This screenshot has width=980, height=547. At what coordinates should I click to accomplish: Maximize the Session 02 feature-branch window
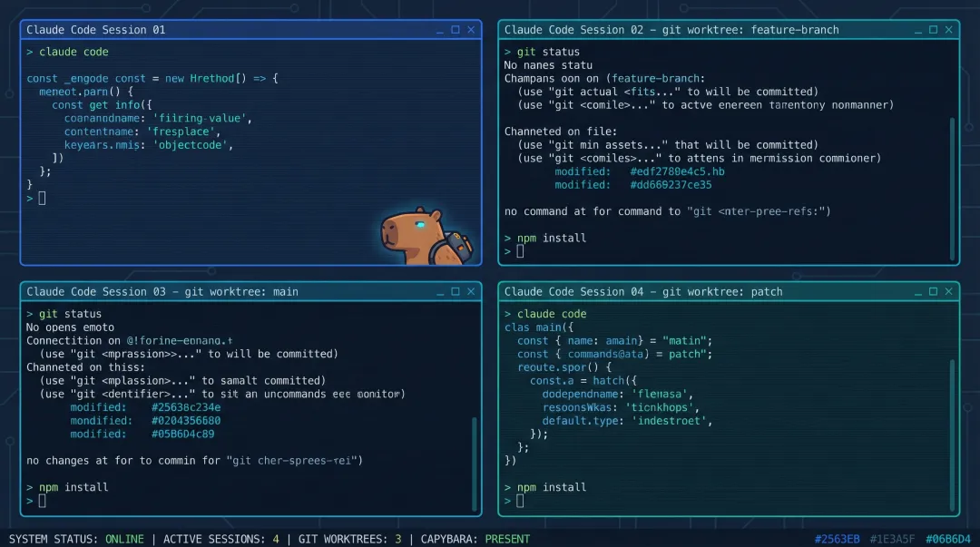934,30
